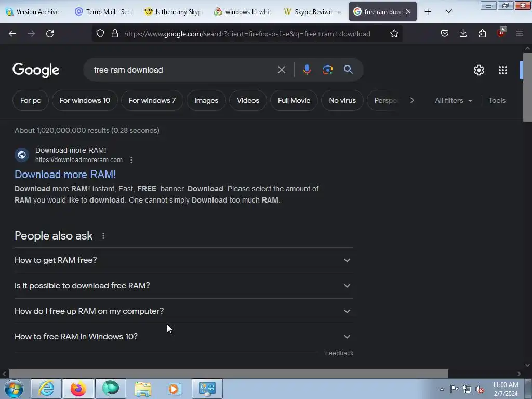Search by image with Google Lens

coord(327,70)
